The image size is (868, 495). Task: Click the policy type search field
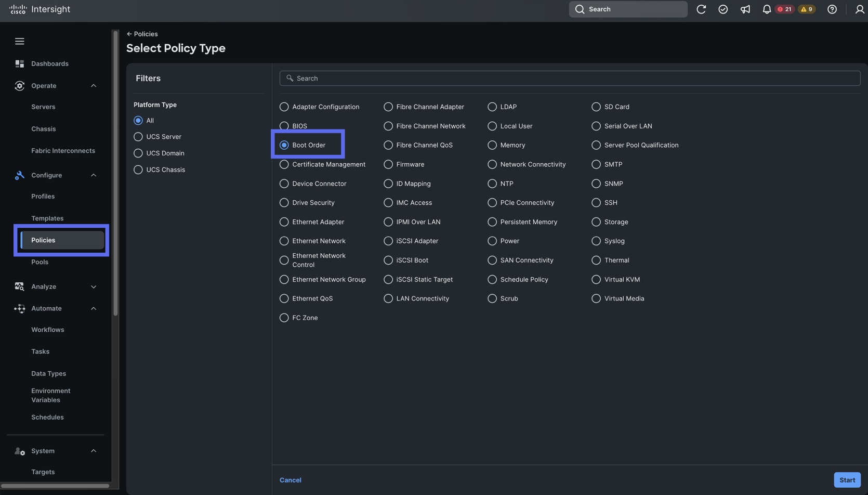pos(570,78)
